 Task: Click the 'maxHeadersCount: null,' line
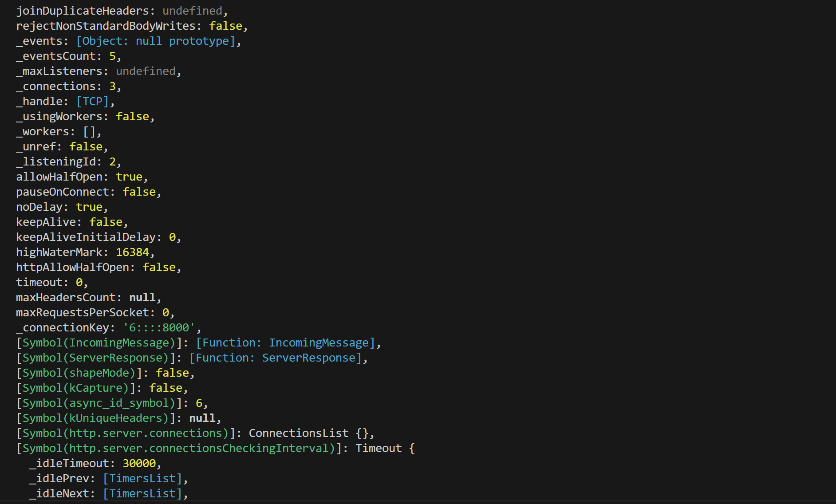pyautogui.click(x=89, y=298)
